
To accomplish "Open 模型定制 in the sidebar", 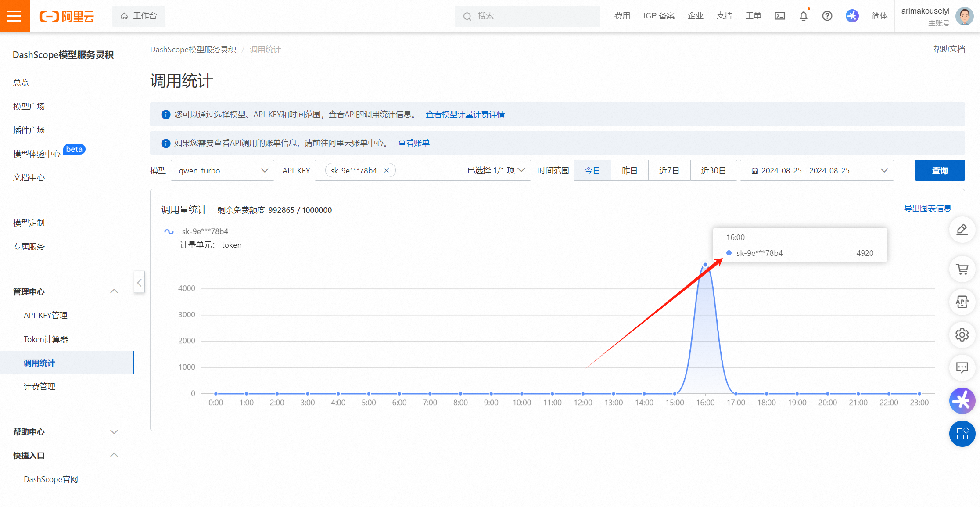I will point(29,223).
